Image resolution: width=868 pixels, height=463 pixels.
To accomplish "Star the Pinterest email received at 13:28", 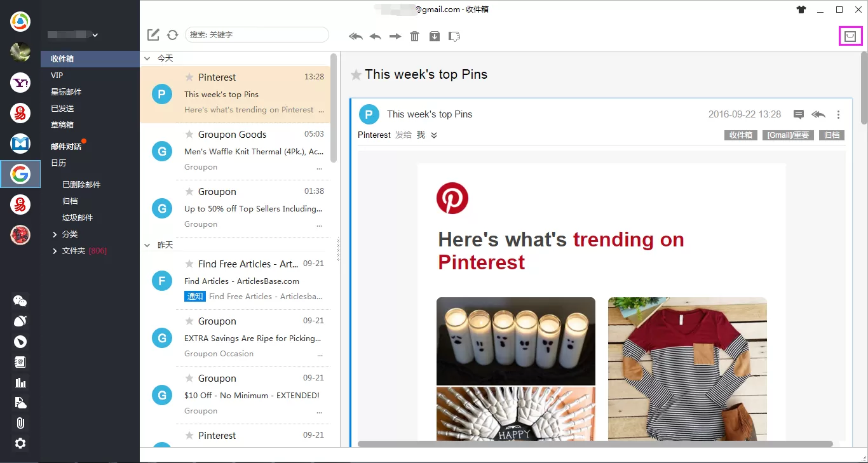I will tap(189, 77).
